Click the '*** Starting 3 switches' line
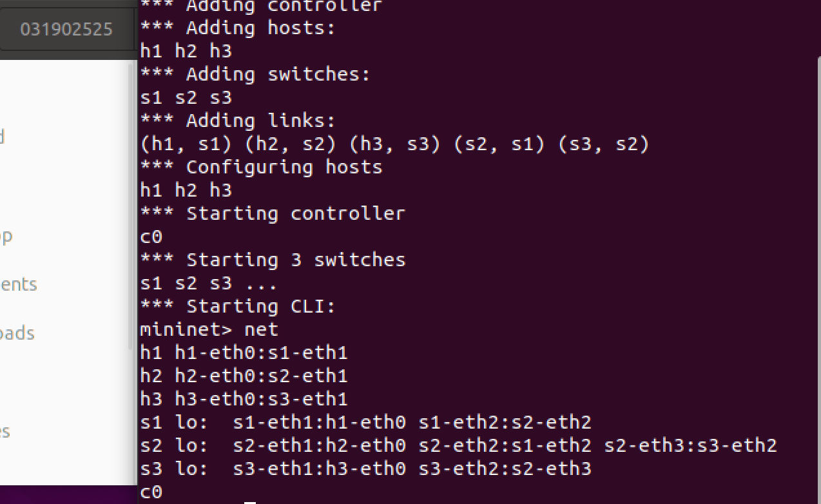 [x=273, y=260]
